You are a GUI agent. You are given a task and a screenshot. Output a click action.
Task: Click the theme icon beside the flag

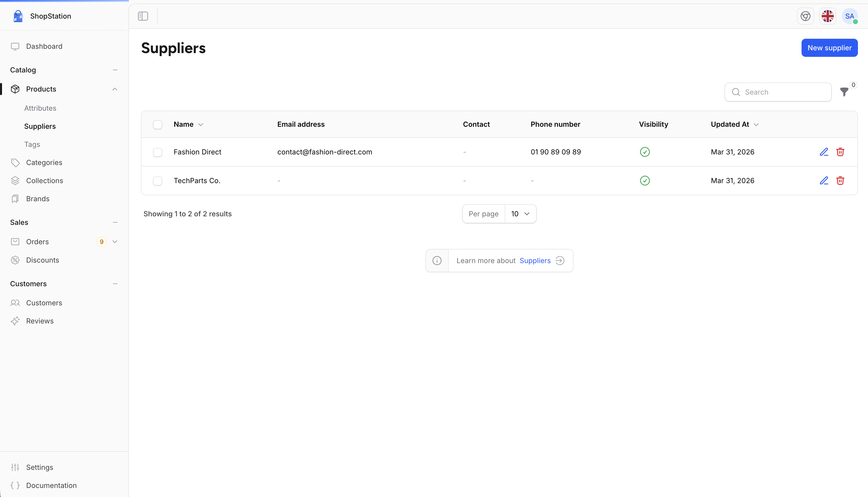805,16
